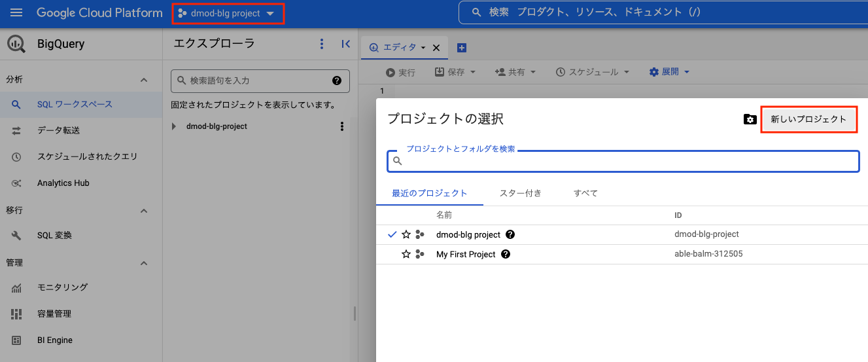Open the dmod-blg-project three-dot actions menu

[341, 126]
